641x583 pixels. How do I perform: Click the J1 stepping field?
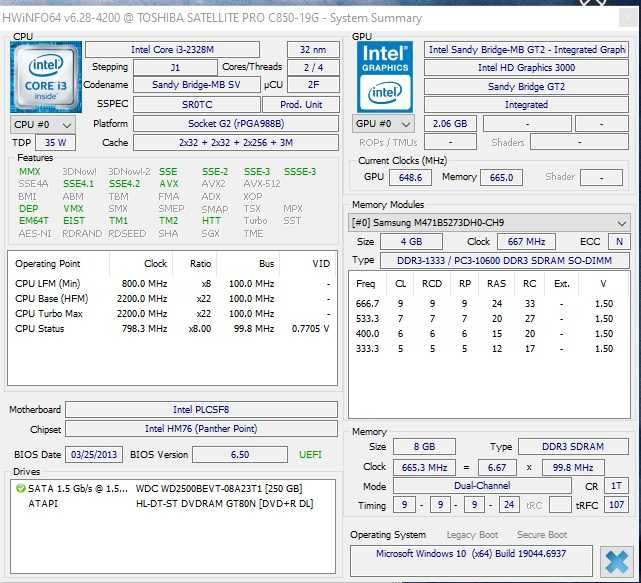[175, 67]
